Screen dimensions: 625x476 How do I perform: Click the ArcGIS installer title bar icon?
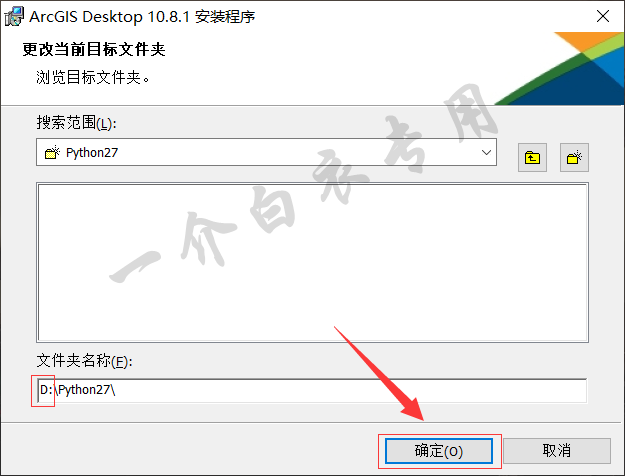pos(14,16)
